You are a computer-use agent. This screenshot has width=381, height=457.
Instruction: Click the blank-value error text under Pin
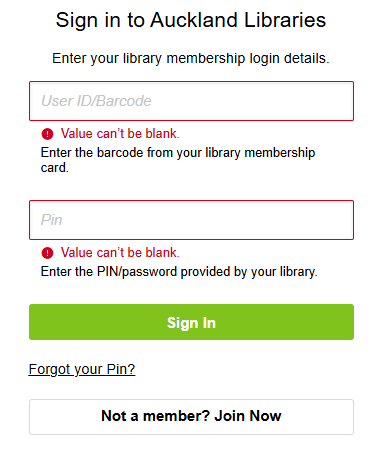120,253
